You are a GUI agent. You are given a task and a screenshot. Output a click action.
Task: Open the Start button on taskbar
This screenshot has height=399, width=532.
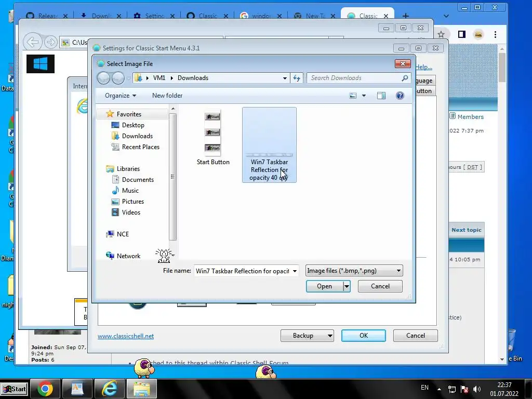click(x=14, y=389)
